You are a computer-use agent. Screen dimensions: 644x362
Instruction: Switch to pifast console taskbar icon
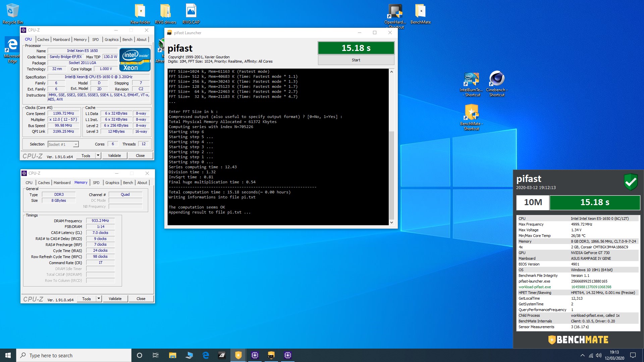[271, 355]
